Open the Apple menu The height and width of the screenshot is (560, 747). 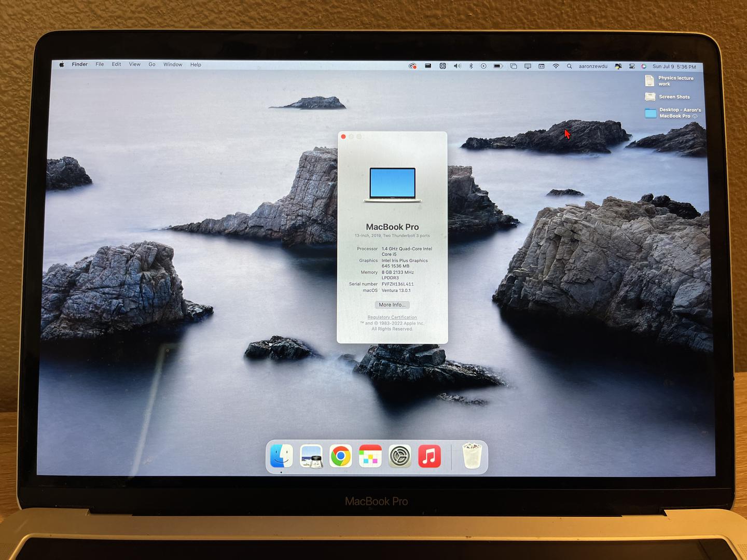coord(62,65)
